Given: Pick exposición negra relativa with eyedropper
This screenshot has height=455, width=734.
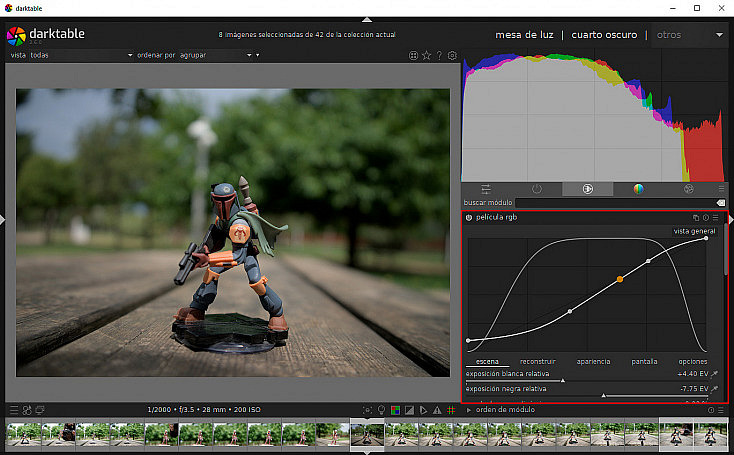Looking at the screenshot, I should point(715,389).
